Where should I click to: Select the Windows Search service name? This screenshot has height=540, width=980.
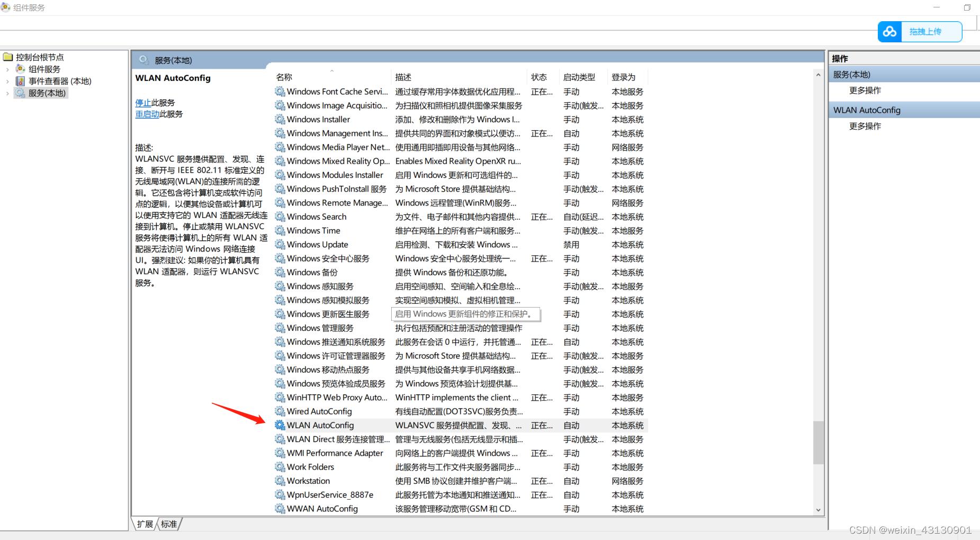[x=317, y=217]
